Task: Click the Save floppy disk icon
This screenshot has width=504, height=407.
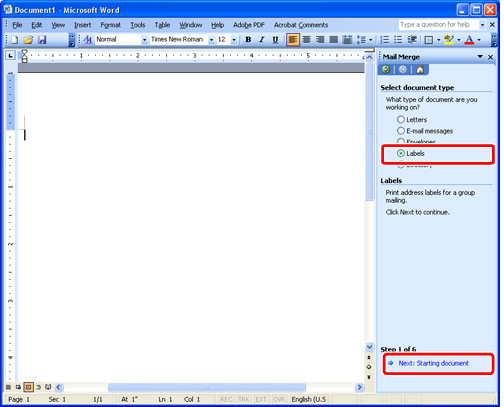Action: tap(42, 40)
